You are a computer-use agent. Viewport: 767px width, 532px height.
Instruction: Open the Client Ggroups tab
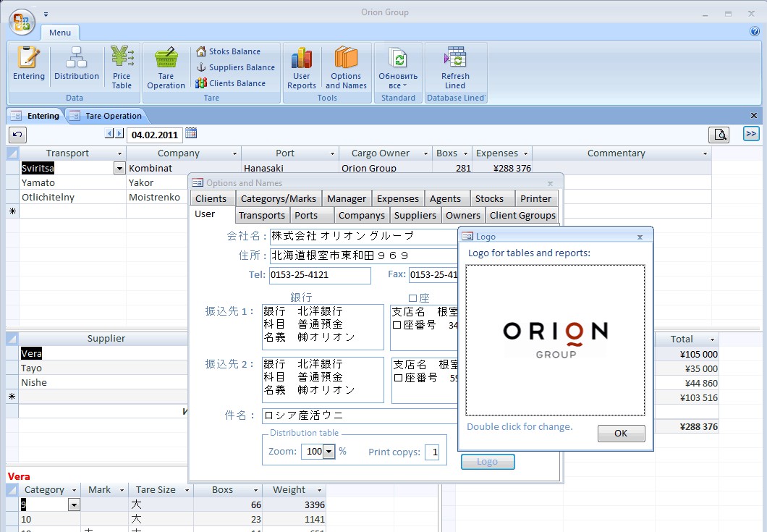tap(522, 216)
